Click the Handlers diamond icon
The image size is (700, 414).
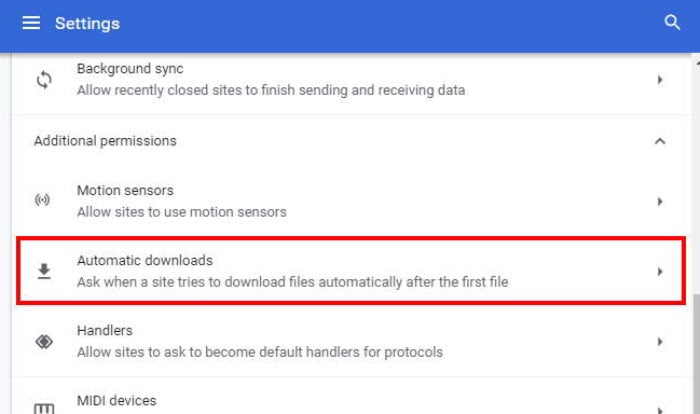(x=44, y=342)
